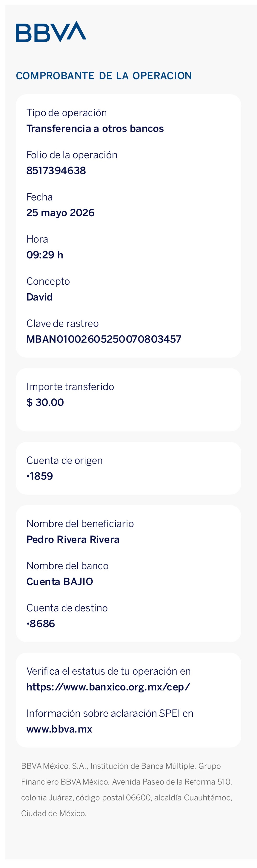257x868 pixels.
Task: Click the origin account ending 1859
Action: (x=40, y=476)
